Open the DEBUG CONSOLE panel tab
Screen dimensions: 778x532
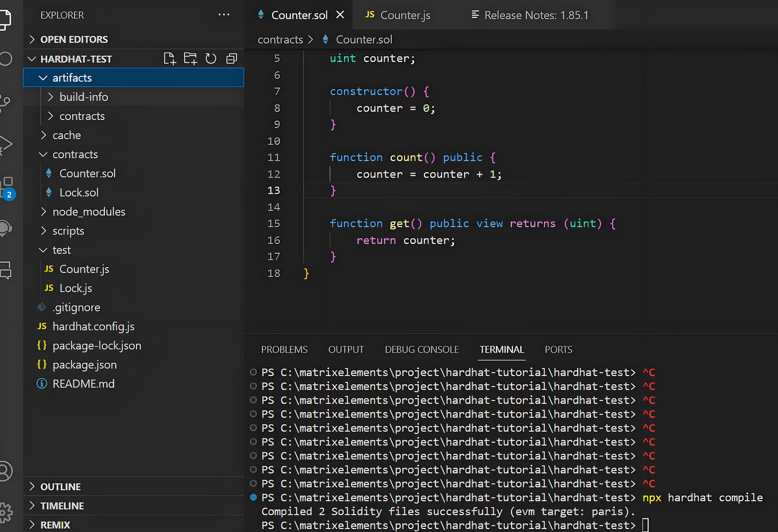[422, 350]
